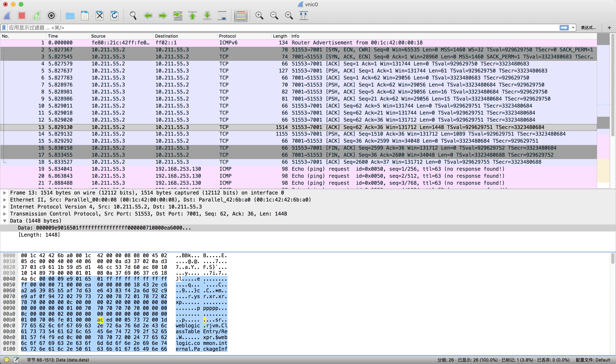Open the expression builder button

pyautogui.click(x=588, y=28)
